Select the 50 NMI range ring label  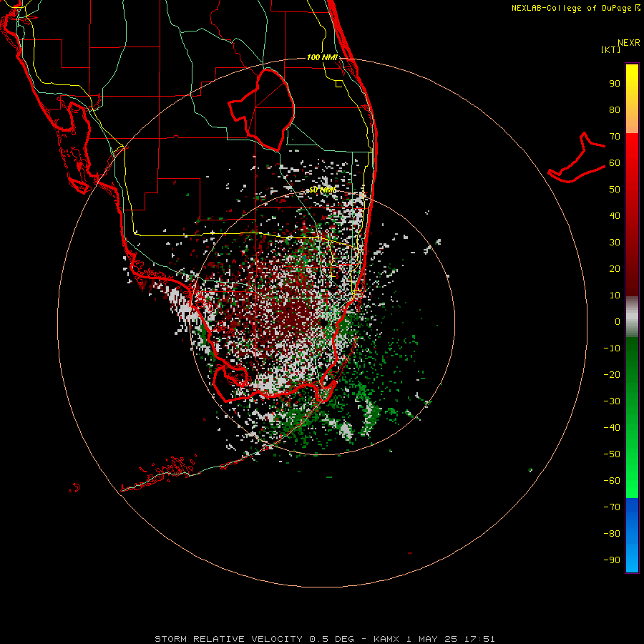[x=322, y=190]
